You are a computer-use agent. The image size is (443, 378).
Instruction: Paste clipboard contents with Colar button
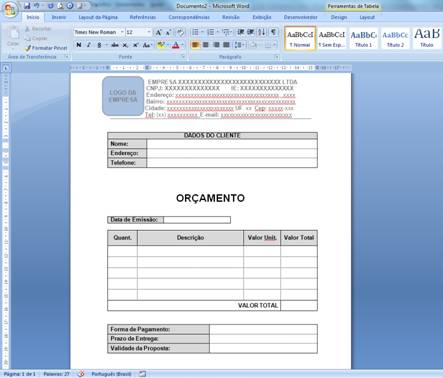coord(13,37)
